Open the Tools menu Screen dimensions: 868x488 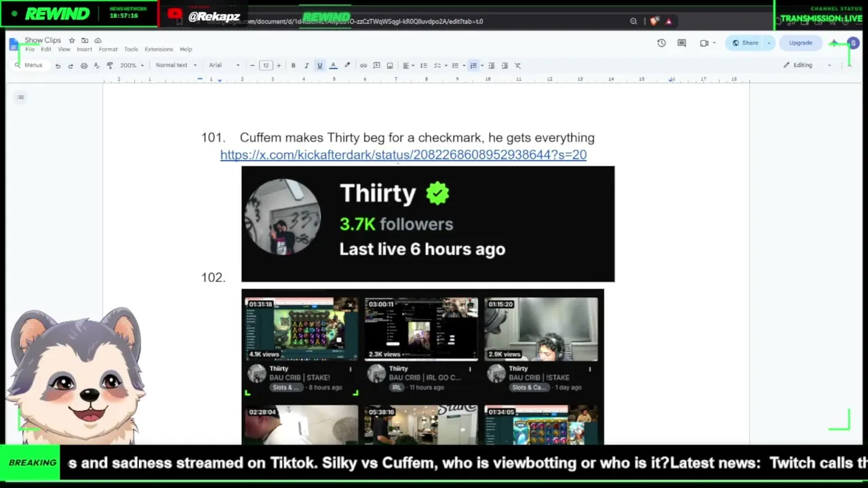click(x=131, y=49)
